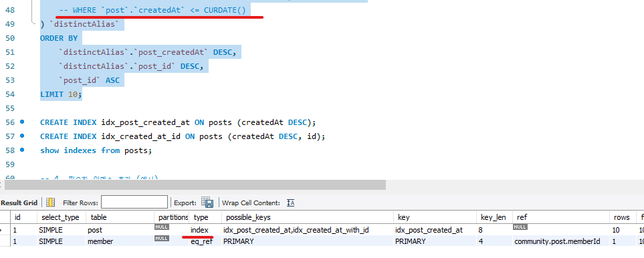Click the CREATE INDEX idx_post_created_at statement
Screen dimensions: 644x258
[178, 122]
